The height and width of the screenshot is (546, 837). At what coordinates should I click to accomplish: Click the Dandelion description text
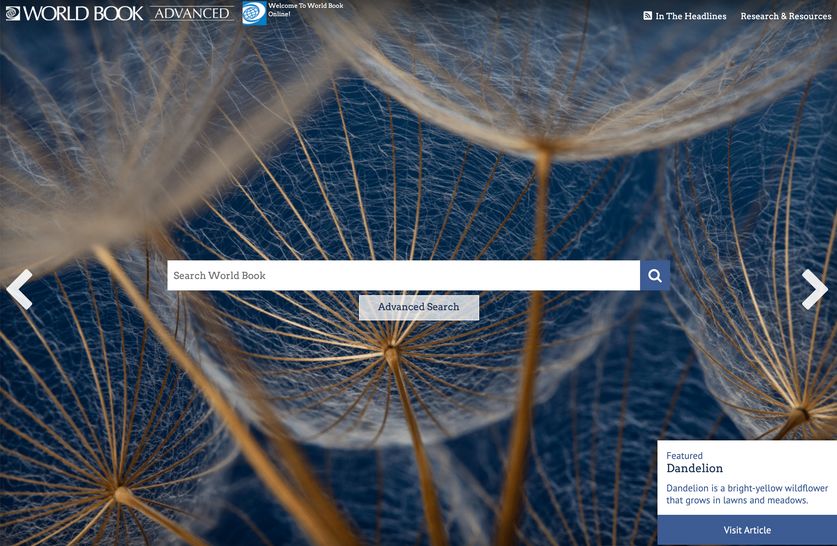tap(747, 494)
